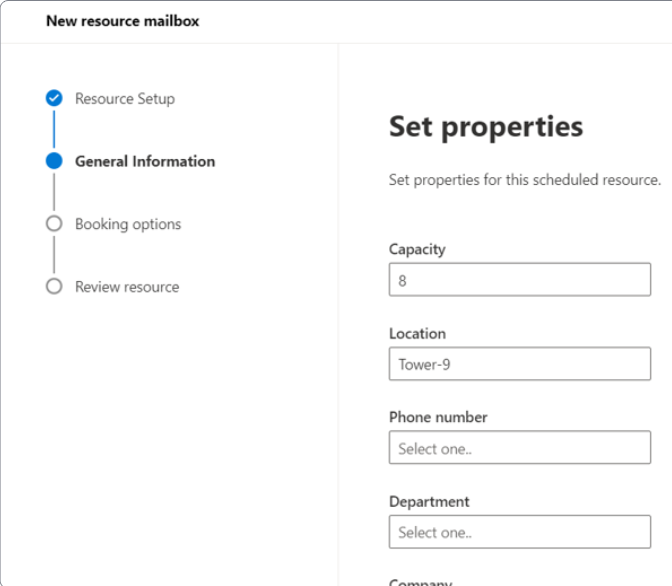Screen dimensions: 672x586
Task: Open the Department select box
Action: click(x=520, y=532)
